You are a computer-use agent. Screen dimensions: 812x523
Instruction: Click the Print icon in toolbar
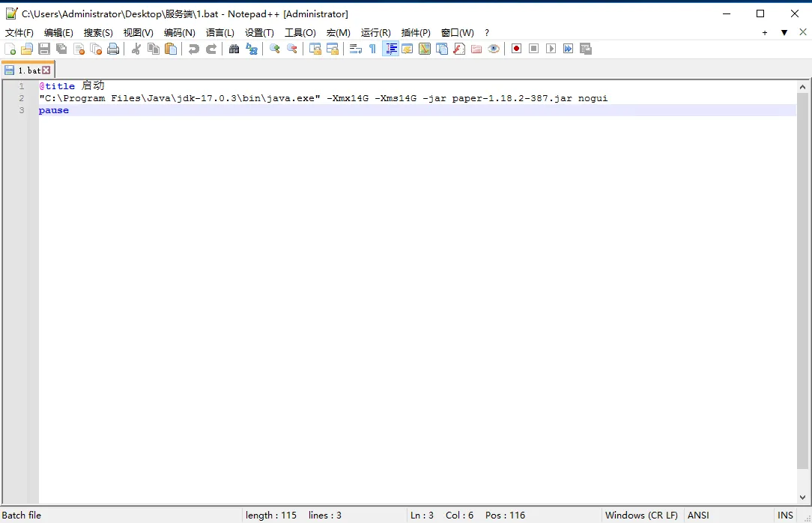[113, 49]
